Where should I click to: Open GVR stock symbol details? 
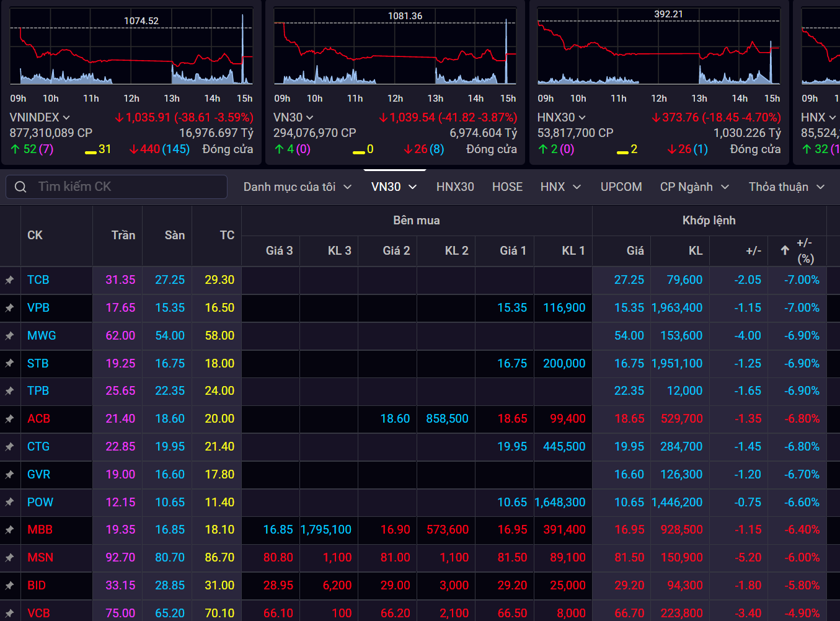click(38, 475)
